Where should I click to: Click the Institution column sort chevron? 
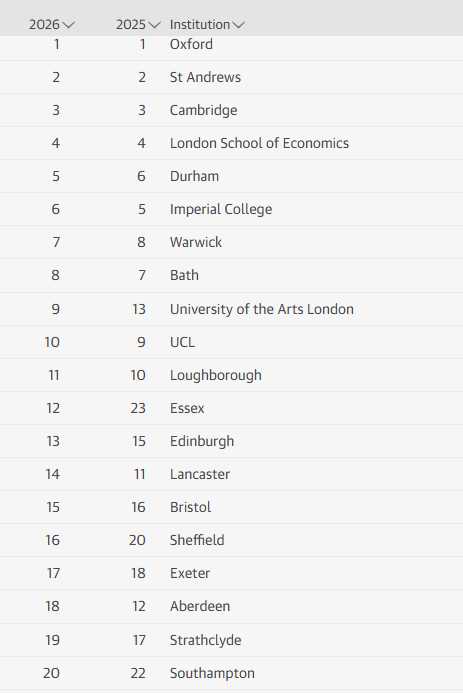pyautogui.click(x=238, y=25)
